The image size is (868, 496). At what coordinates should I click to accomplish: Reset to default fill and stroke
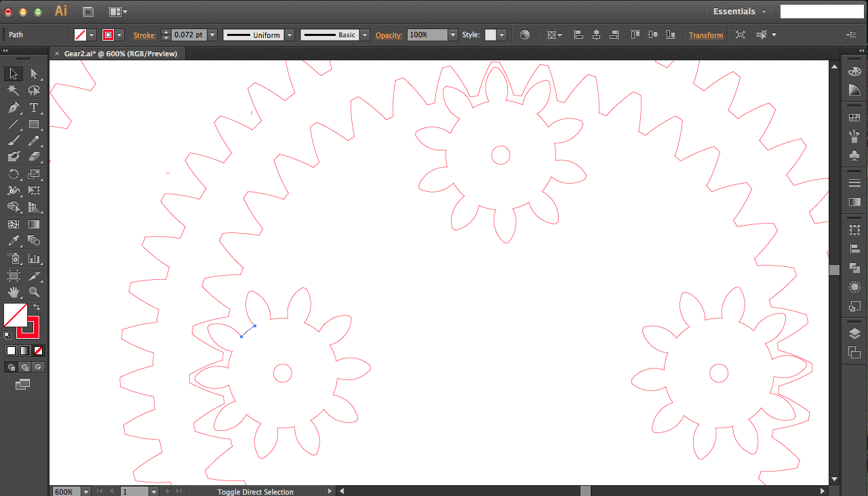pyautogui.click(x=7, y=335)
